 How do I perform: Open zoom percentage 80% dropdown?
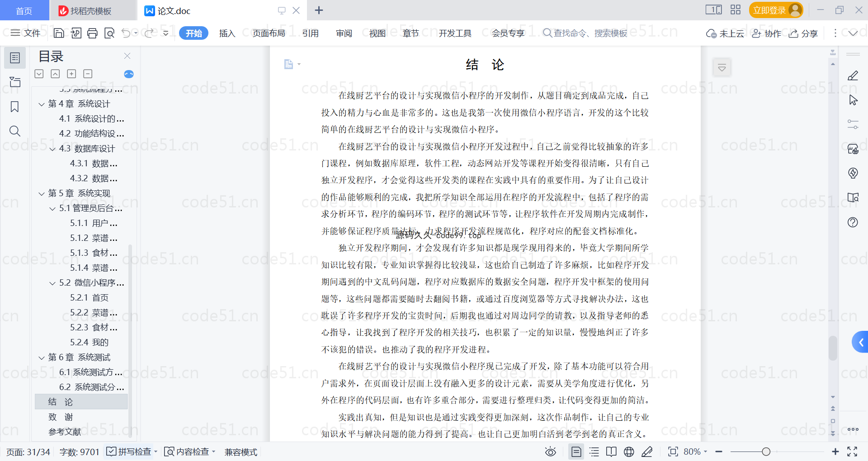click(x=695, y=452)
